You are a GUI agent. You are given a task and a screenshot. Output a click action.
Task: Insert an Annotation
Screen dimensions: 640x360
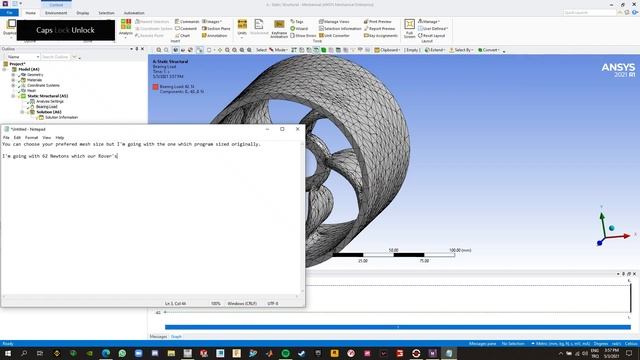[x=215, y=36]
